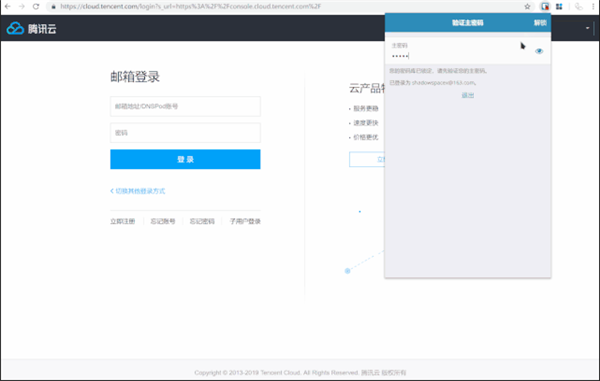Click the 价格更优 bullet text
600x381 pixels.
[366, 137]
